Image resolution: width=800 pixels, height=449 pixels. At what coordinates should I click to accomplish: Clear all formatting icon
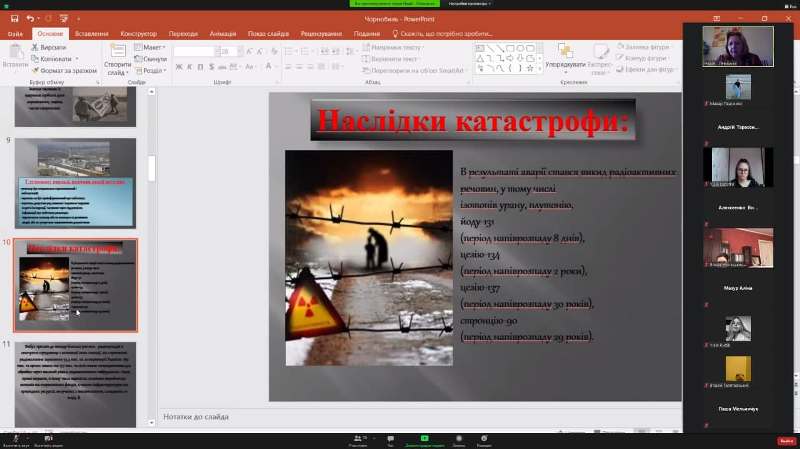coord(274,52)
